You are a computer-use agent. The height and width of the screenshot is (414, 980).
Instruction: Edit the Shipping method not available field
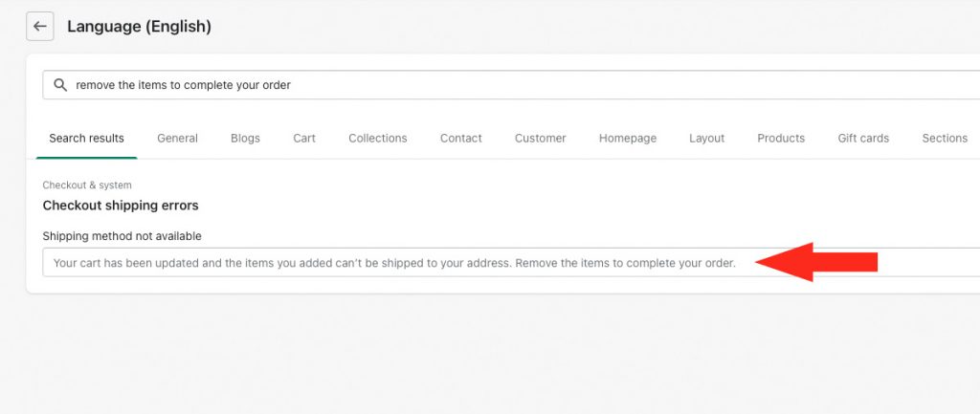511,263
